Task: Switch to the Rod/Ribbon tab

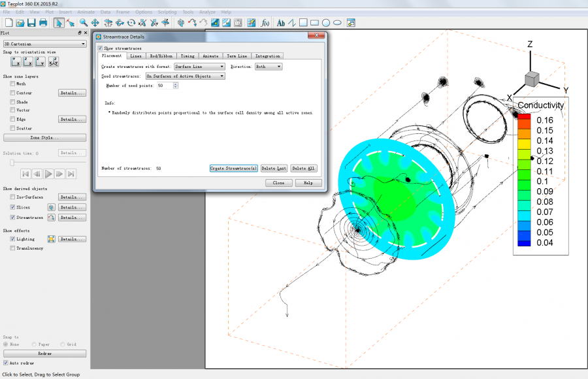Action: 160,56
